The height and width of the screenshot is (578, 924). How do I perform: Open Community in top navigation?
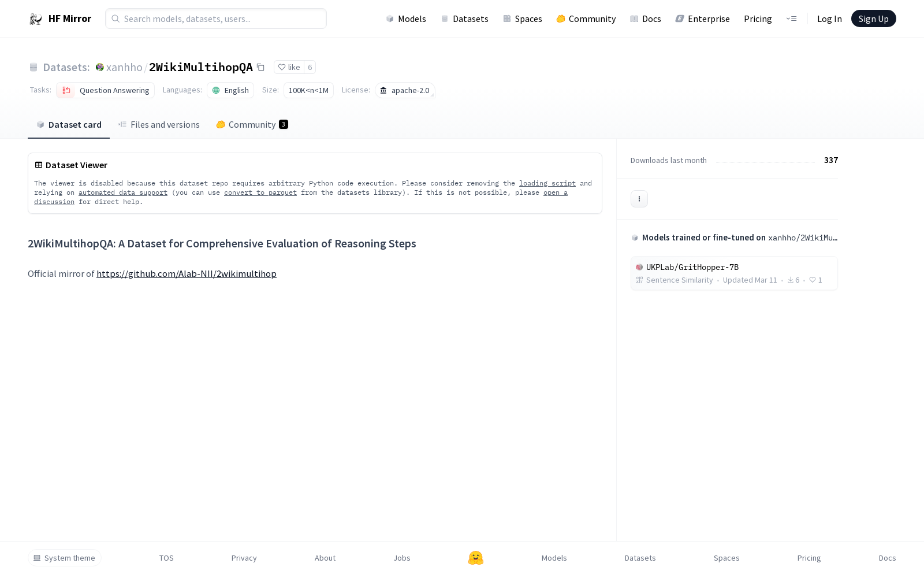586,18
